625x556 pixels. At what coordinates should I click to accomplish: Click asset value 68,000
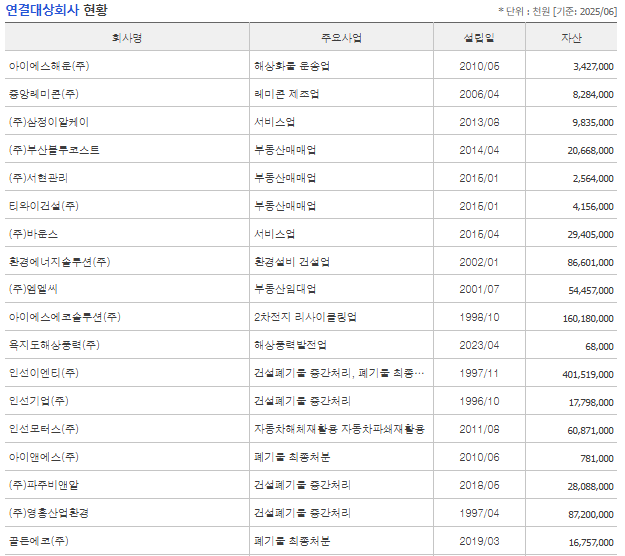(x=599, y=346)
